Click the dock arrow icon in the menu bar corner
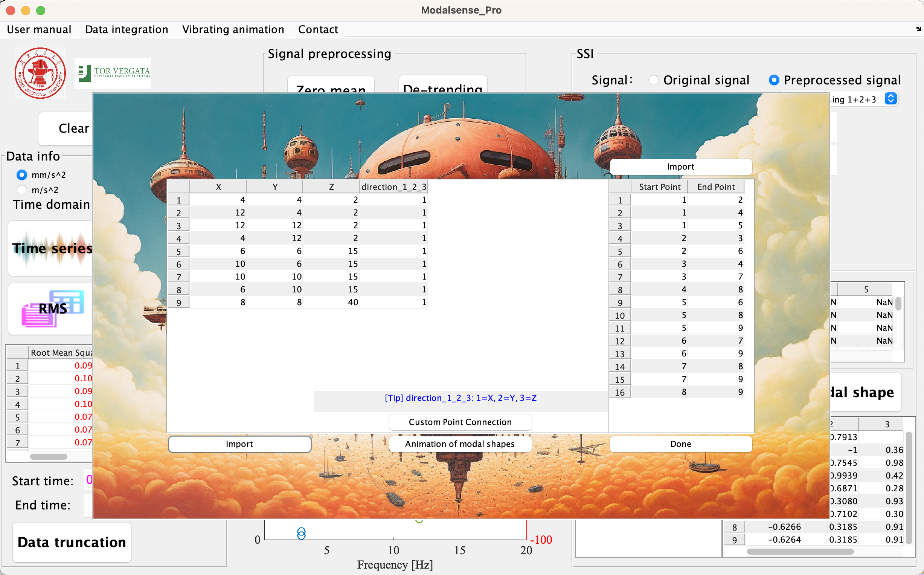 (x=918, y=29)
